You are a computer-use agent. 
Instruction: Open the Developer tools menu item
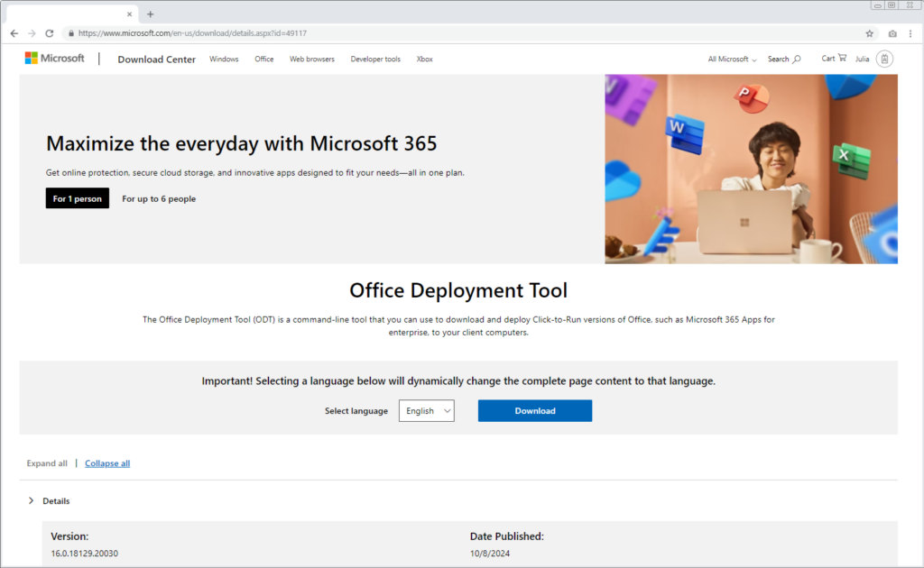click(375, 58)
